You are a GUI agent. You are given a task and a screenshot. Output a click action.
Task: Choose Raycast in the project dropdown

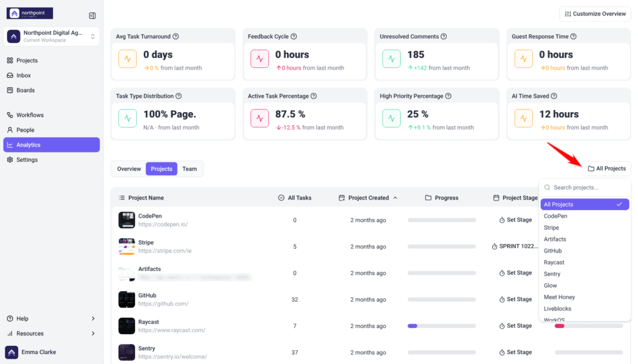coord(584,263)
